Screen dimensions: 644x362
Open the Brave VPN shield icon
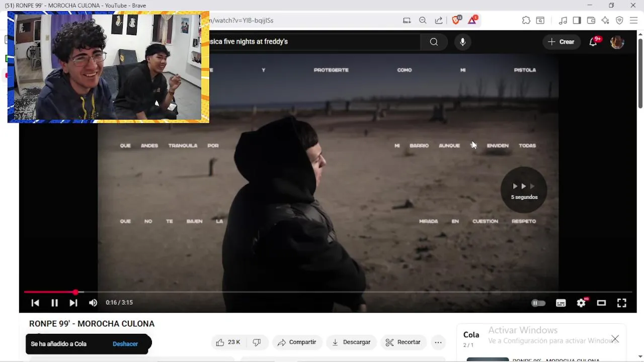click(619, 21)
